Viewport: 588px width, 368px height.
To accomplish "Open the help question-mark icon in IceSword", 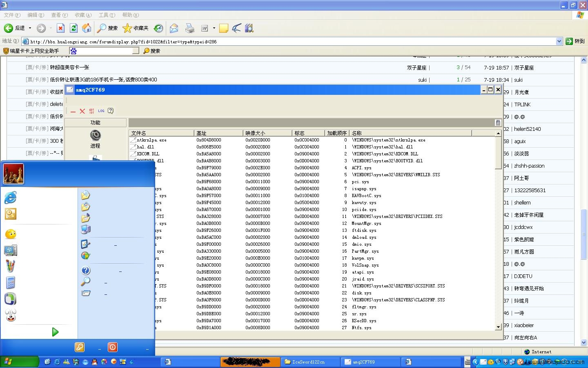I will [x=110, y=111].
